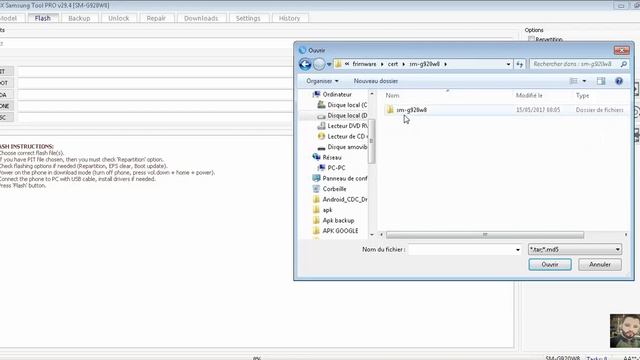Viewport: 640px width, 360px height.
Task: Click the navigation tree vertical scrollbar thumb
Action: click(371, 141)
